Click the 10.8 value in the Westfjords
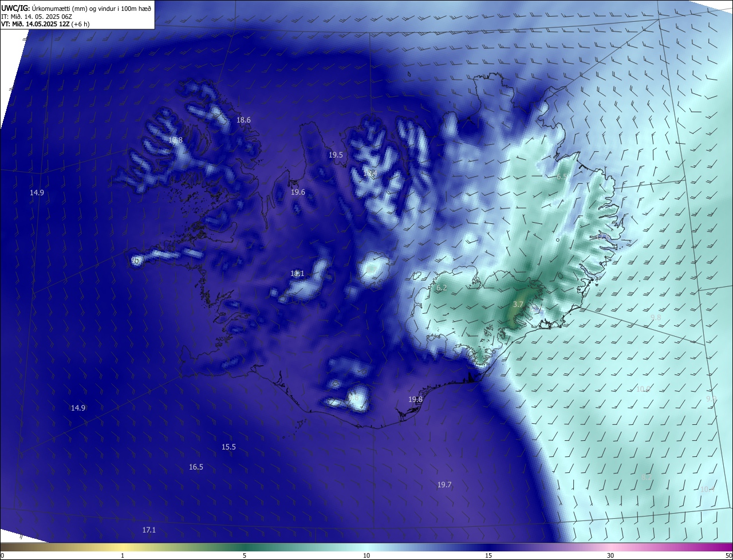Image resolution: width=733 pixels, height=560 pixels. tap(175, 140)
